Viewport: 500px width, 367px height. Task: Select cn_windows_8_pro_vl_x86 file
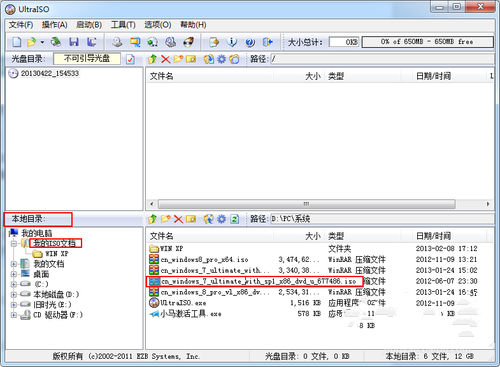[215, 292]
